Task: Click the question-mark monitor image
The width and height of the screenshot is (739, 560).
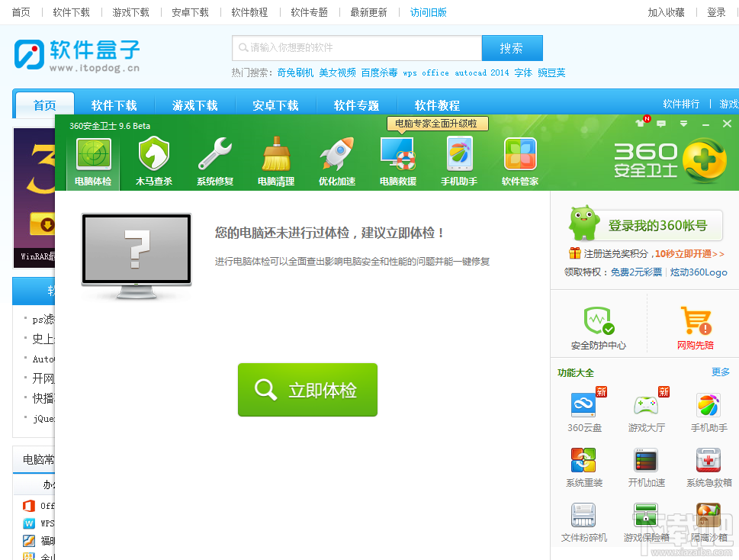Action: tap(137, 256)
